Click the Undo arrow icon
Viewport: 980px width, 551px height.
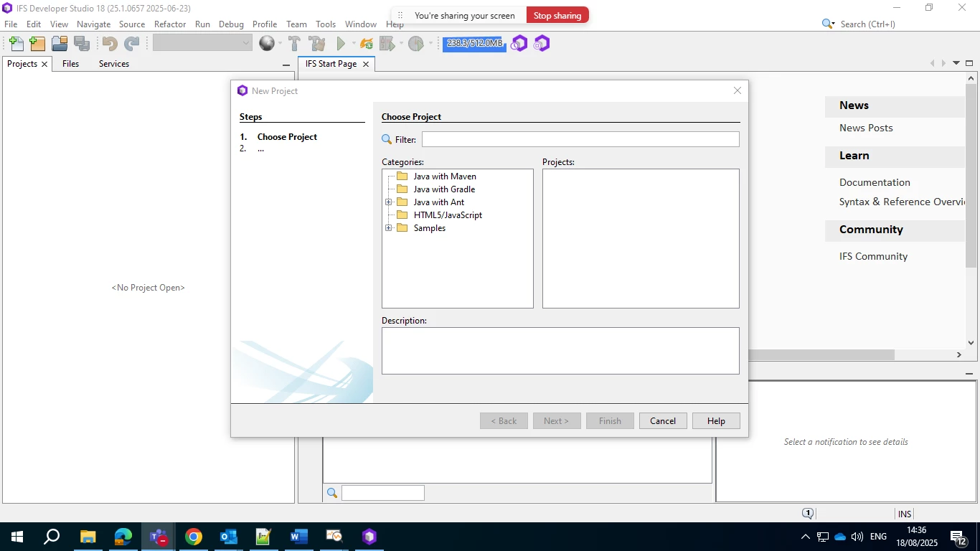click(x=110, y=44)
